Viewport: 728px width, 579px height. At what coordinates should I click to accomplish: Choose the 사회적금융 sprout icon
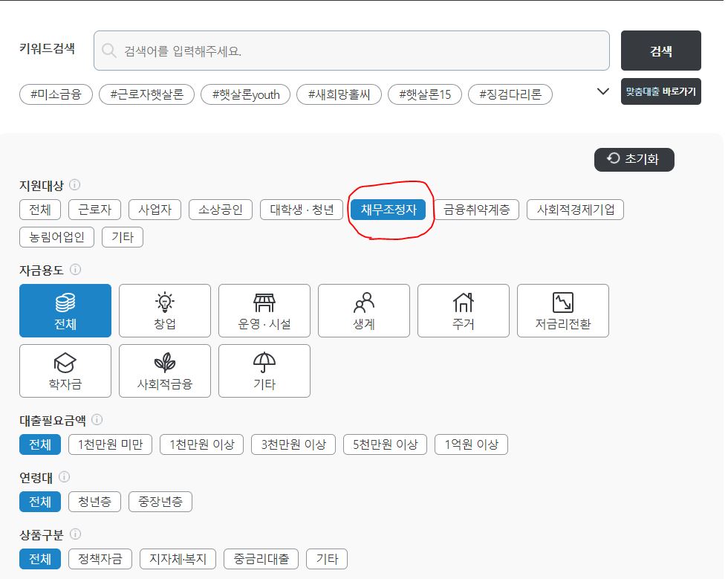(x=164, y=371)
